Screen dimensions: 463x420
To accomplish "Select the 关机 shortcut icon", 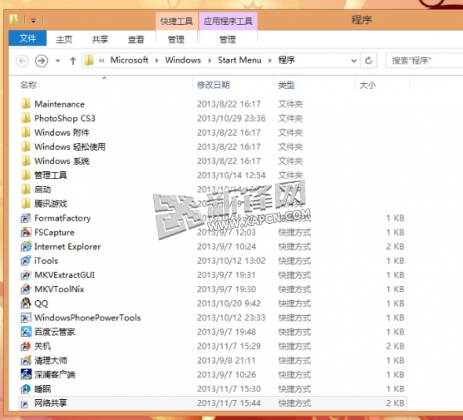I will coord(26,346).
